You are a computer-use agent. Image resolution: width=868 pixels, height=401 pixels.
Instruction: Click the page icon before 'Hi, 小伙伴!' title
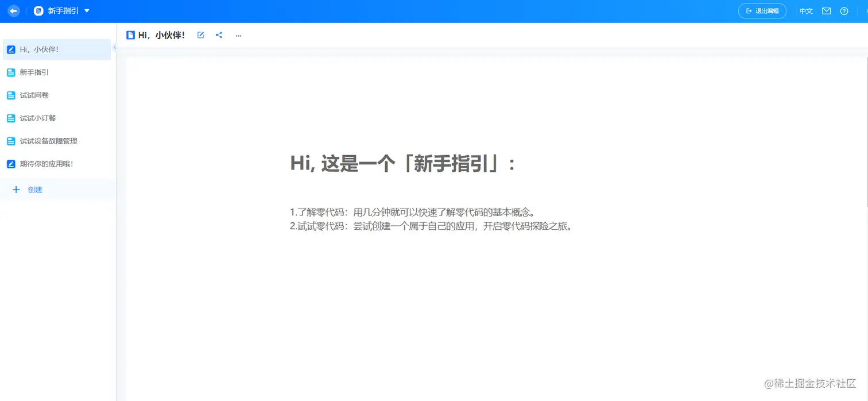pos(130,35)
